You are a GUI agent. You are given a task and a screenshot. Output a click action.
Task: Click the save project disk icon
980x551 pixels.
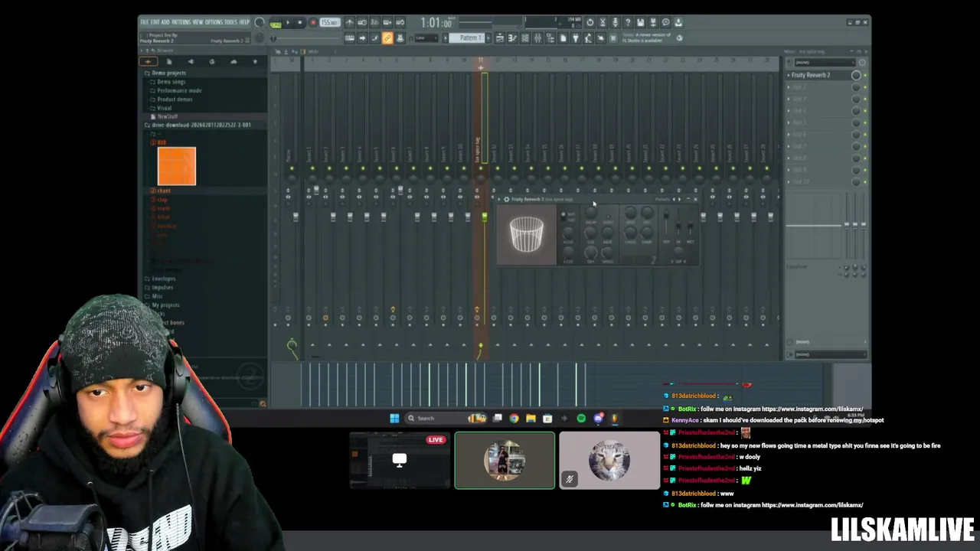[640, 22]
